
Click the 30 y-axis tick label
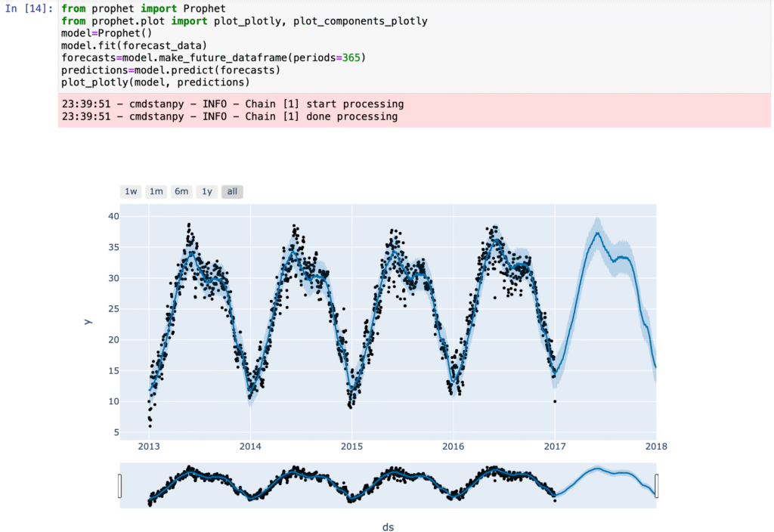click(113, 278)
